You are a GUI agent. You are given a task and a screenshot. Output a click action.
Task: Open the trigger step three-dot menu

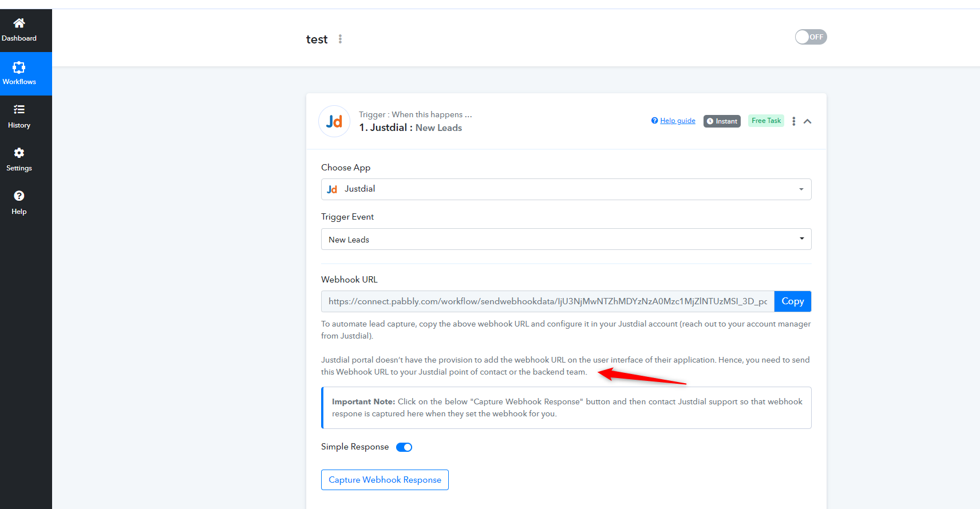(793, 121)
